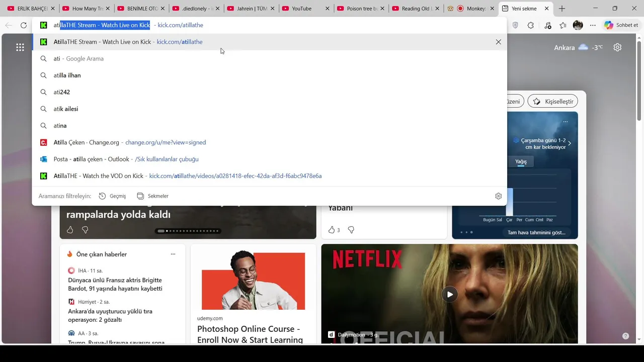Screen dimensions: 644x362
Task: Play the Netflix Dailymotion video
Action: click(450, 295)
